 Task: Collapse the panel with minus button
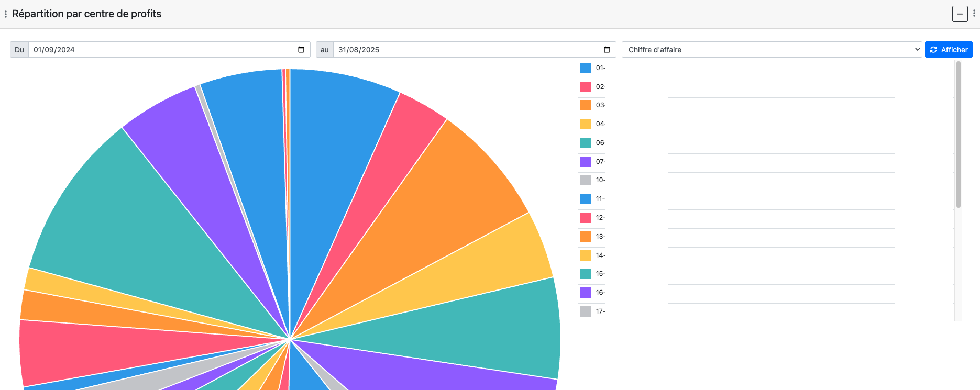pyautogui.click(x=960, y=14)
